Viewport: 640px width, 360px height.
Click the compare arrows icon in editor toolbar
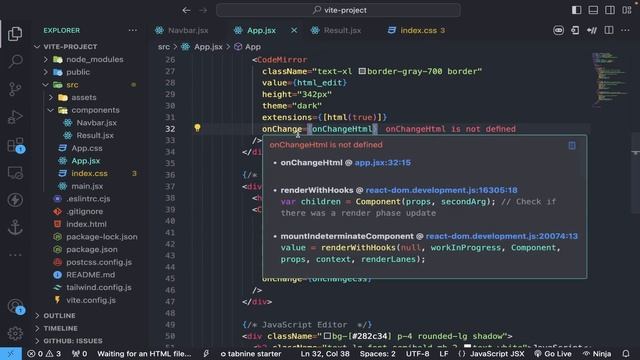pos(592,30)
